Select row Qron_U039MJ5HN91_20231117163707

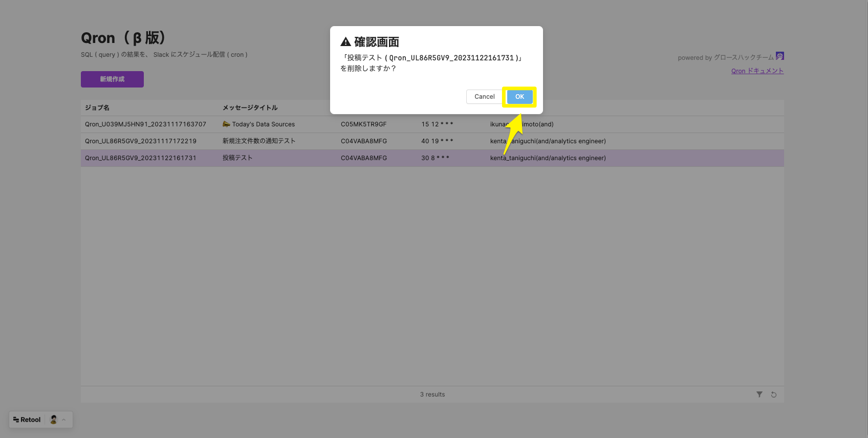145,124
